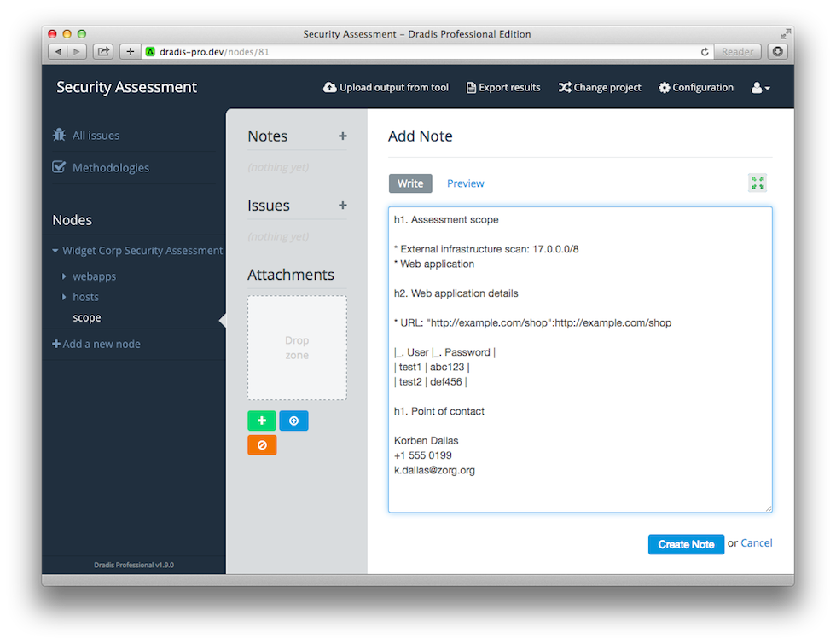This screenshot has width=836, height=644.
Task: Click Add a new node link
Action: pos(96,344)
